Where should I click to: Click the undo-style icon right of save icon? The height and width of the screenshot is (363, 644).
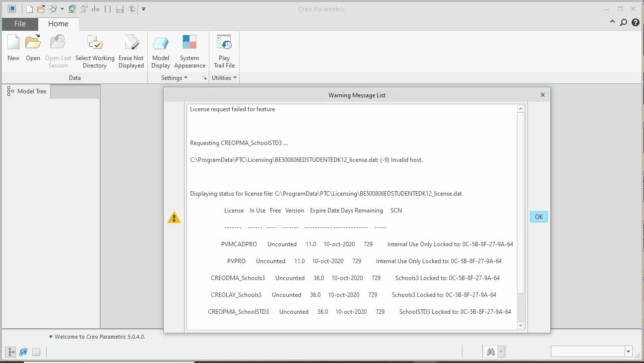pos(131,9)
